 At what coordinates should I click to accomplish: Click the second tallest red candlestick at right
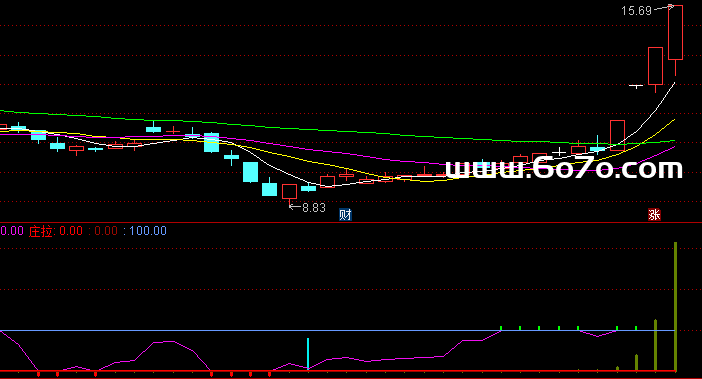(655, 66)
